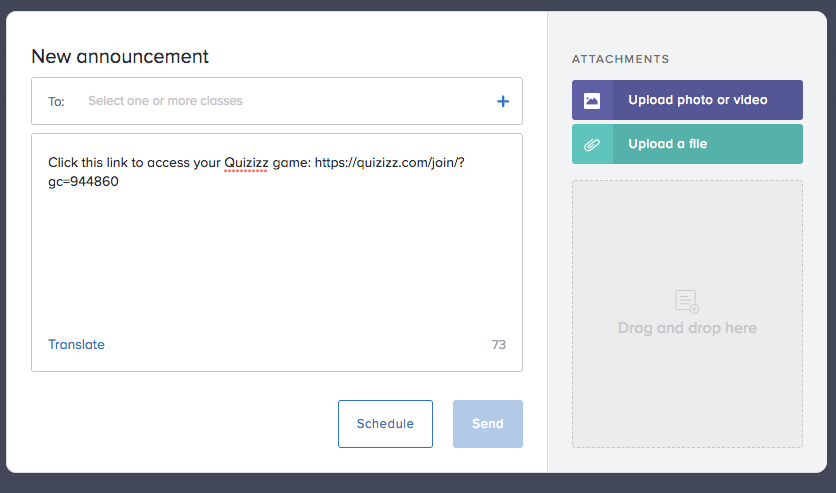Click the 'New announcement' heading
This screenshot has height=493, width=836.
point(120,56)
